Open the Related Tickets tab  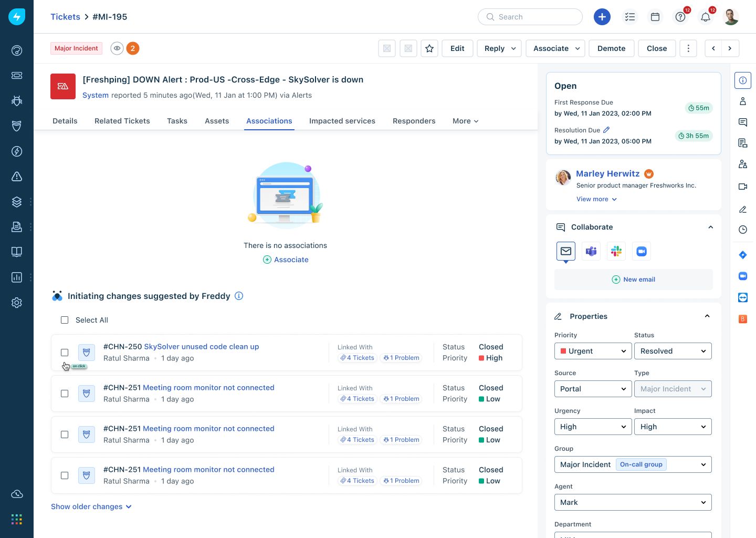pos(122,121)
